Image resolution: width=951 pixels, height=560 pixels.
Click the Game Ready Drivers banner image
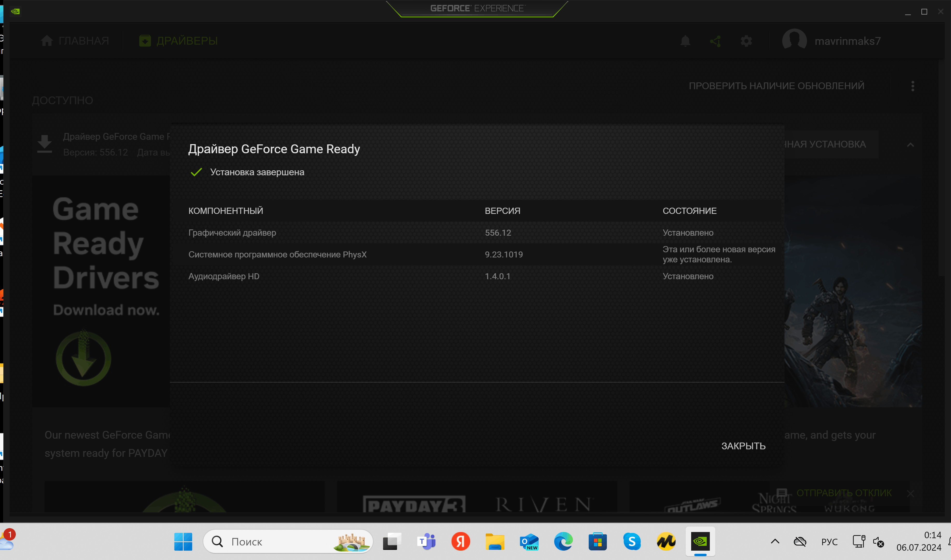pyautogui.click(x=101, y=291)
